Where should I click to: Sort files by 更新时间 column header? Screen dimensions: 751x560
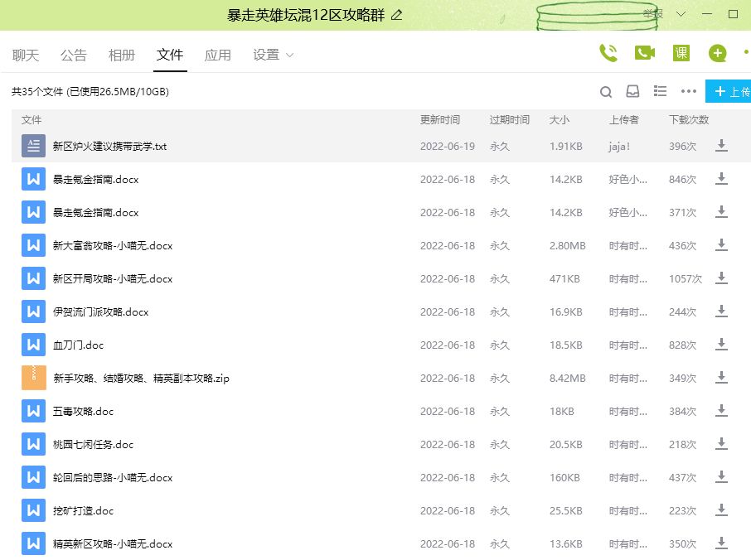click(439, 120)
